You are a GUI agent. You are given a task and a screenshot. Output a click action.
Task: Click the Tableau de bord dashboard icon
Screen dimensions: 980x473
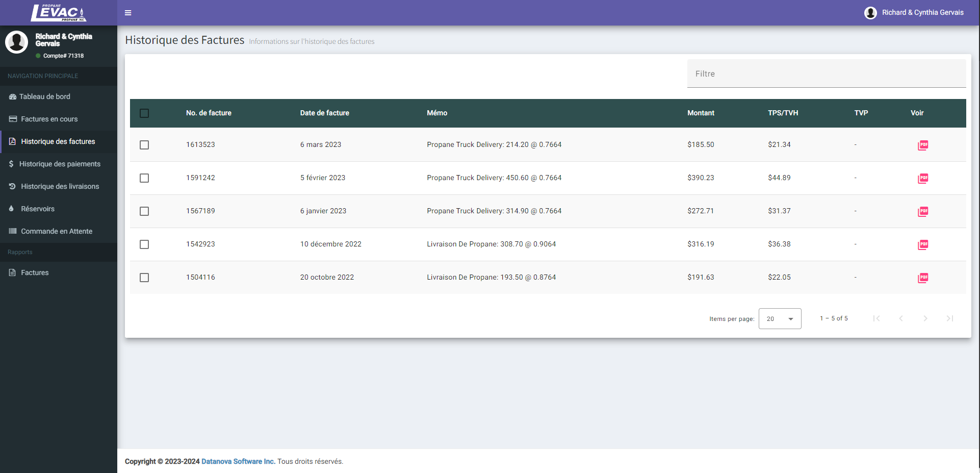[13, 96]
